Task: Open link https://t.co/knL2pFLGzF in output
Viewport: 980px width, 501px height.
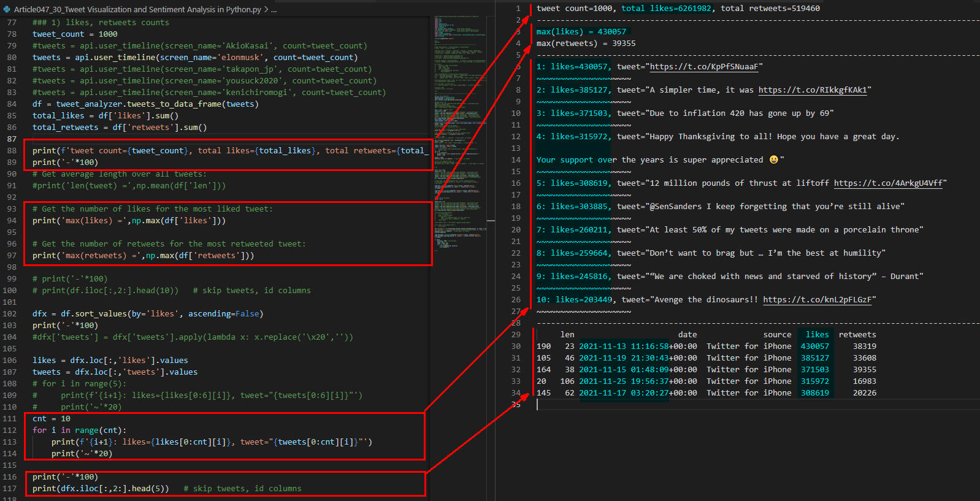Action: 817,299
